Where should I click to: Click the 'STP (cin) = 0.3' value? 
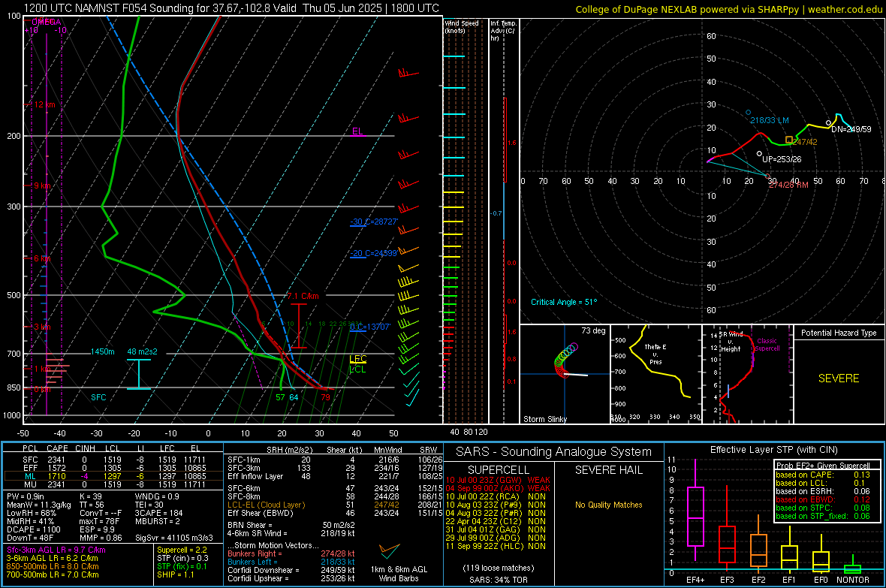tap(182, 558)
